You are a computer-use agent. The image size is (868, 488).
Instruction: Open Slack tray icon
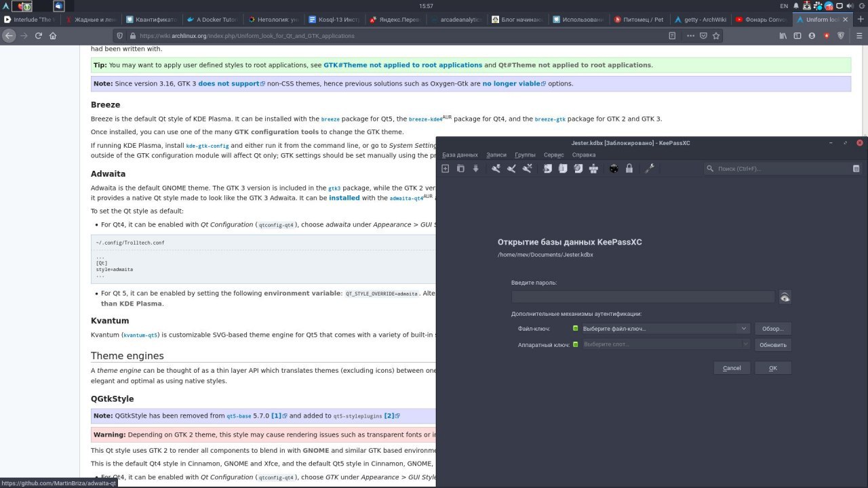(818, 6)
